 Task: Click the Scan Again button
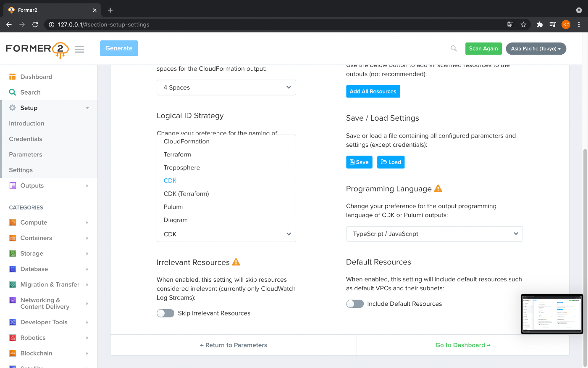(483, 49)
